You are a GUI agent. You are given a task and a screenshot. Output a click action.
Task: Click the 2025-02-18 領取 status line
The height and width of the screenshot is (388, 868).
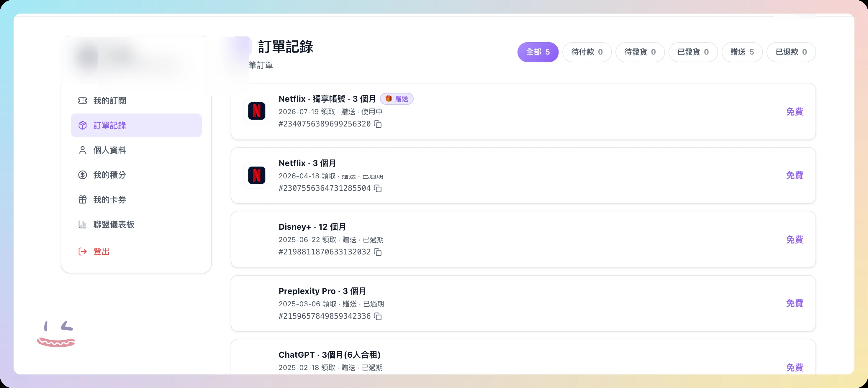pos(330,368)
